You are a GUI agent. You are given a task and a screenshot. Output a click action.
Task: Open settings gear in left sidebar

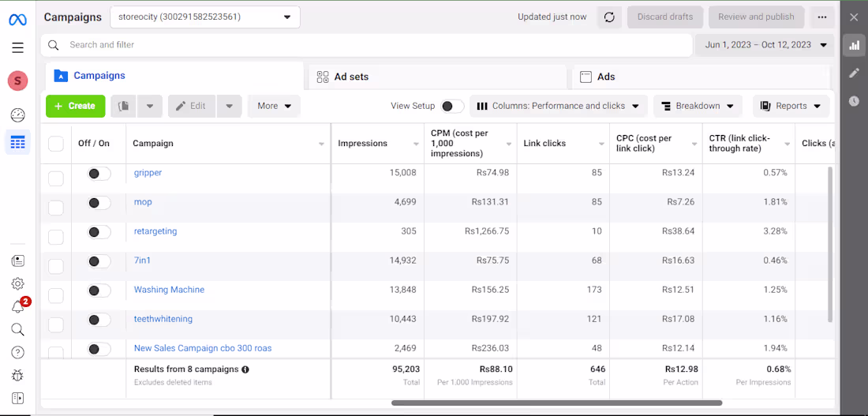[17, 283]
